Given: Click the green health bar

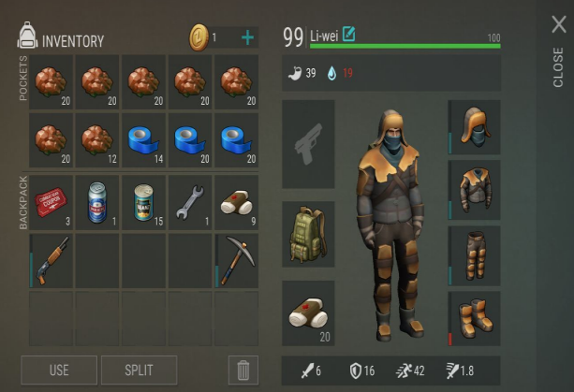Looking at the screenshot, I should [405, 46].
